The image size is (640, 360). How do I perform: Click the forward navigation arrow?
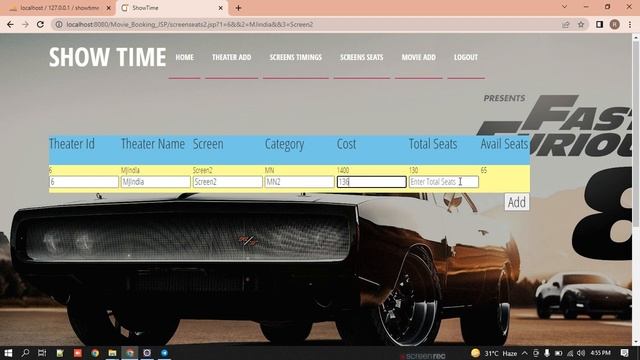click(25, 24)
